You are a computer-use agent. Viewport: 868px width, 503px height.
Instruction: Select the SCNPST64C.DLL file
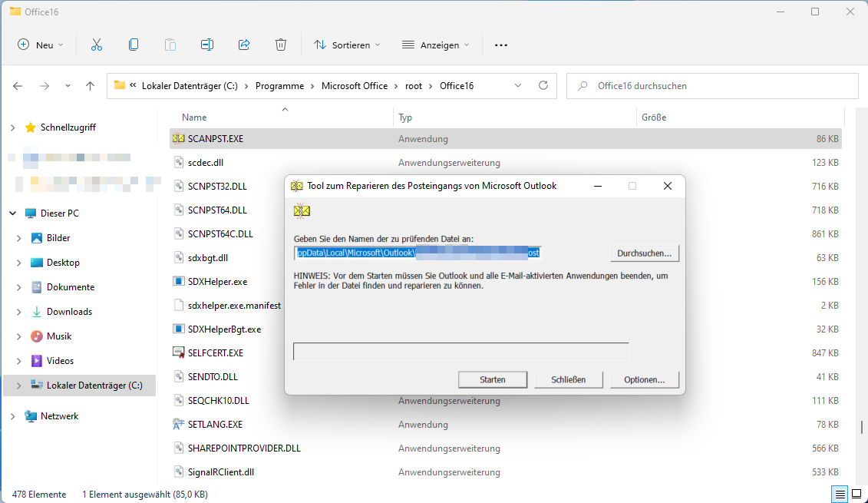coord(220,233)
